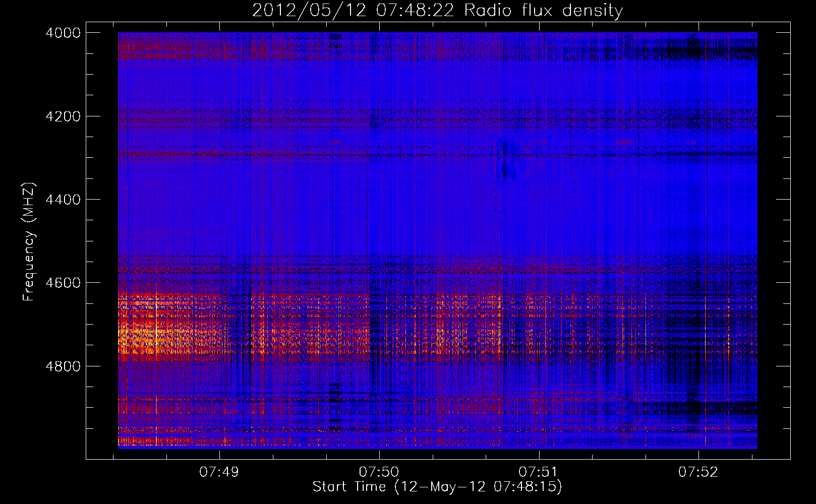Click the 4800 frequency tick label
816x504 pixels.
pyautogui.click(x=63, y=366)
